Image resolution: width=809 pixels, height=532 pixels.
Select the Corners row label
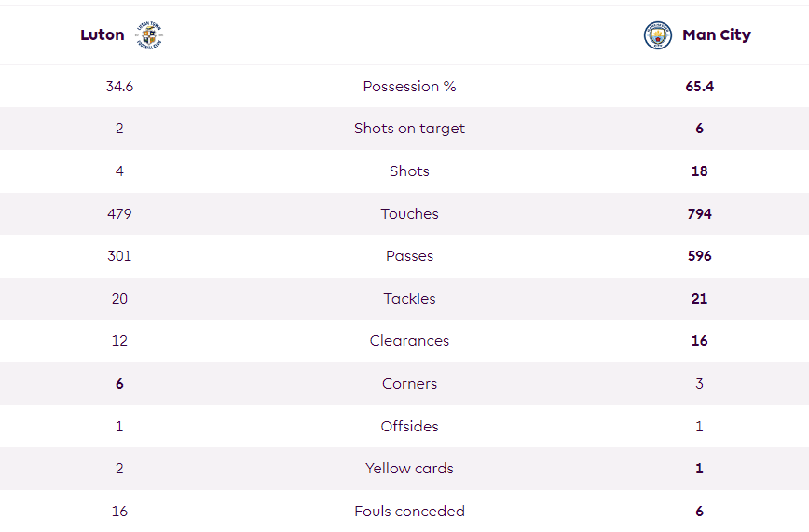click(410, 383)
